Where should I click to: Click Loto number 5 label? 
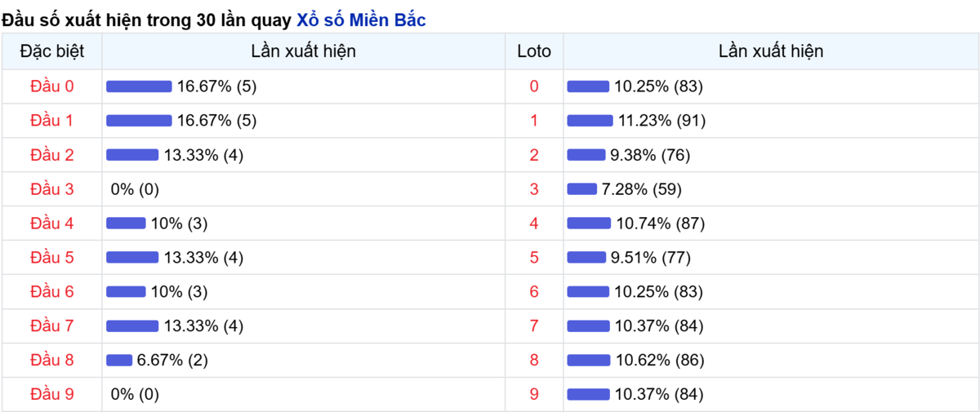534,258
